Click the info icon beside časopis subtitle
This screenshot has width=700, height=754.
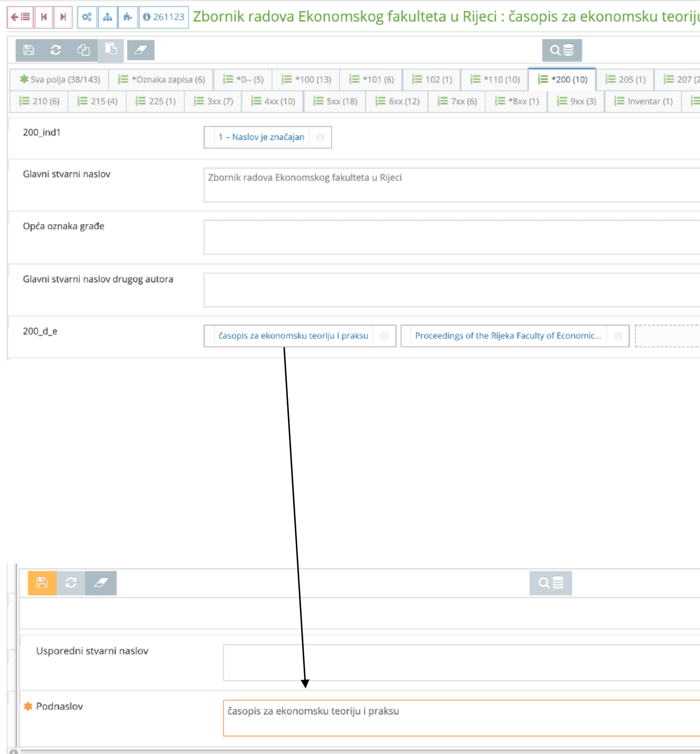coord(384,336)
